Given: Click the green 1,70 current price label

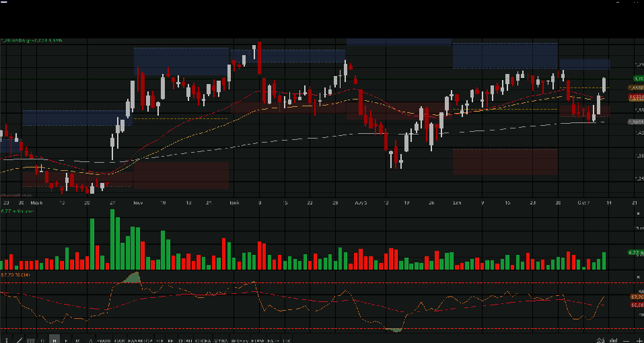Looking at the screenshot, I should [x=638, y=79].
